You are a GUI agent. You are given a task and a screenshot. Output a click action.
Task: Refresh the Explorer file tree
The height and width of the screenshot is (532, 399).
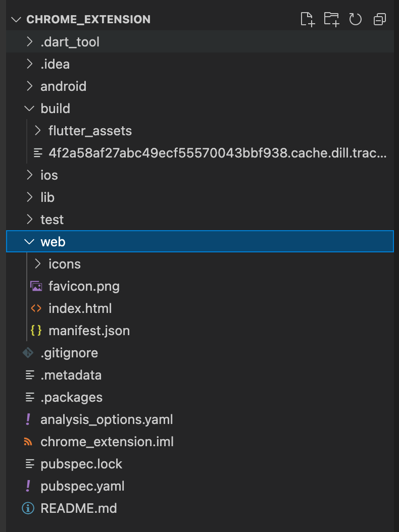tap(356, 19)
